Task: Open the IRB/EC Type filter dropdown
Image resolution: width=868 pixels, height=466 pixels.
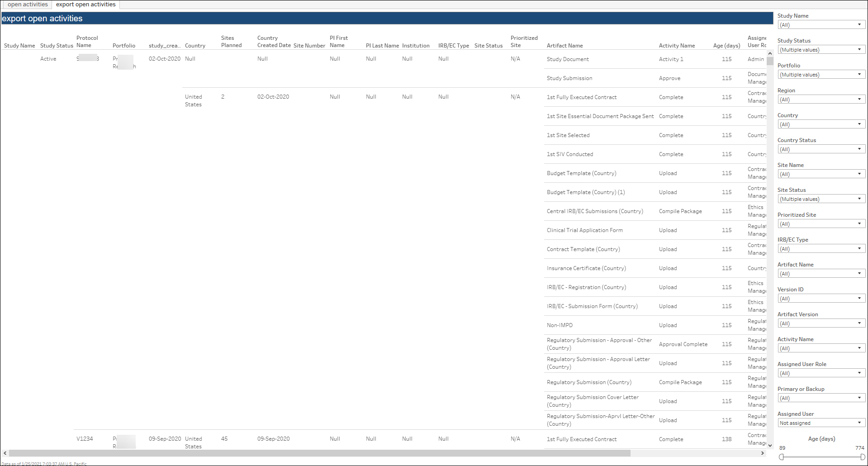Action: [821, 249]
